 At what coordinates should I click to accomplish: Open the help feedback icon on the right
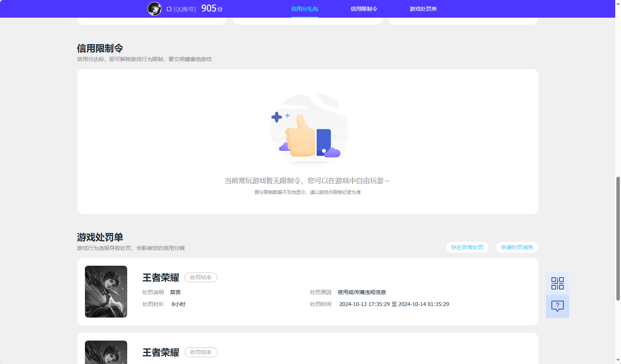pyautogui.click(x=557, y=306)
